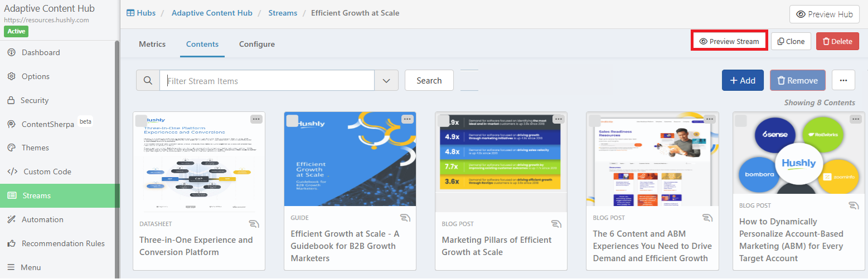This screenshot has width=868, height=279.
Task: Click the Efficient Growth guide share icon
Action: (x=405, y=218)
